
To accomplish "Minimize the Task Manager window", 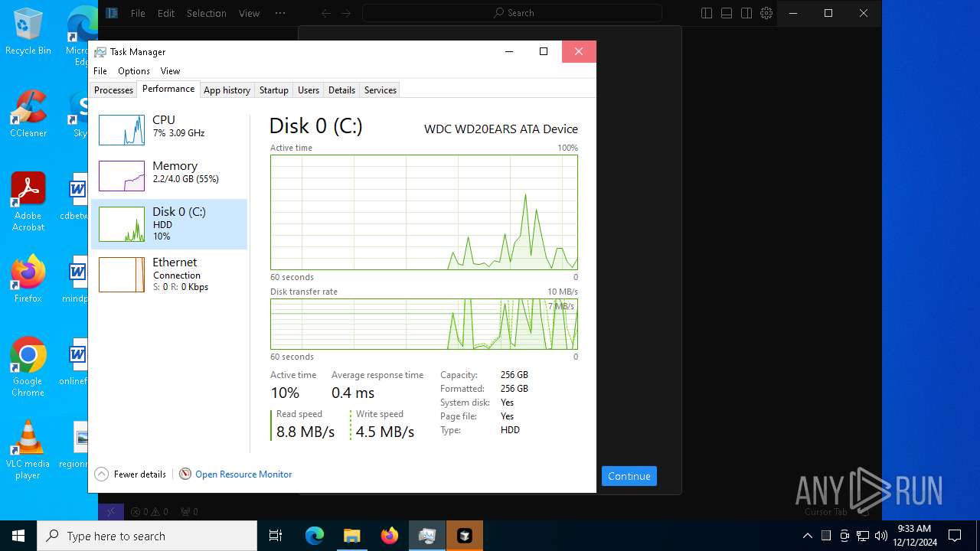I will 509,51.
